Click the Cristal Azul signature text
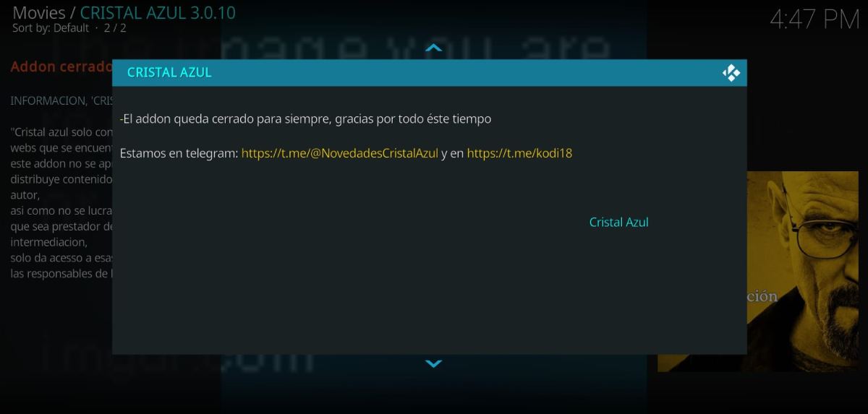This screenshot has width=868, height=414. point(618,223)
